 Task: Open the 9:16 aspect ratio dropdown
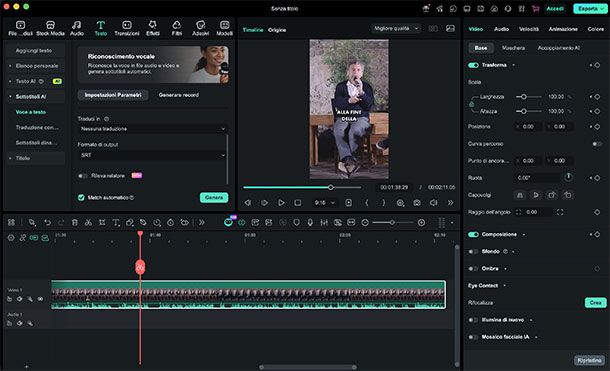coord(324,203)
